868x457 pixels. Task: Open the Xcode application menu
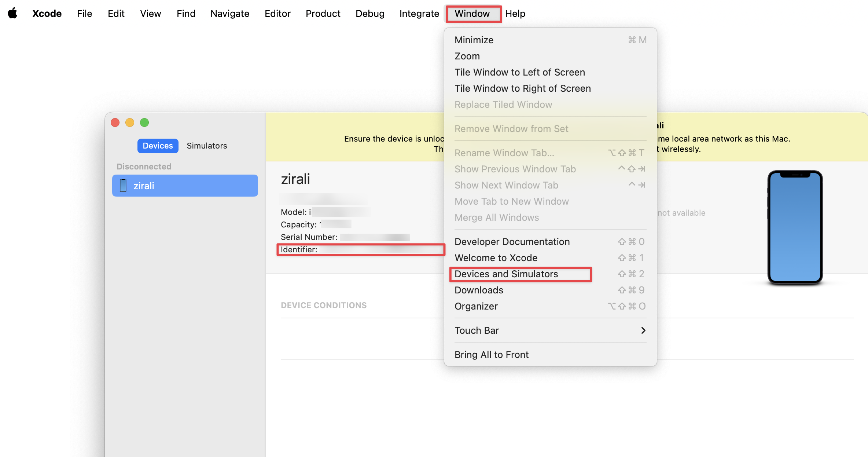click(x=47, y=14)
